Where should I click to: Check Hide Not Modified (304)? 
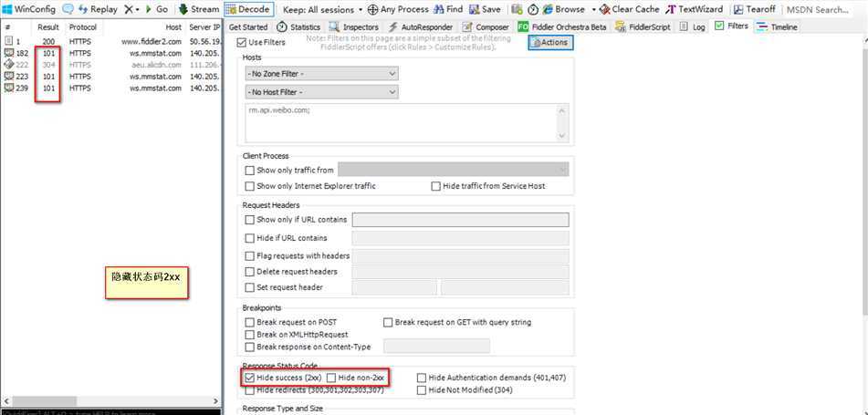point(422,389)
